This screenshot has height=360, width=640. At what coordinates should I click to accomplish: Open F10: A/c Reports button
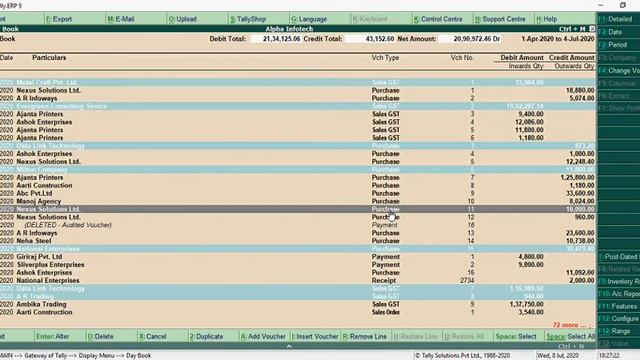coord(618,294)
